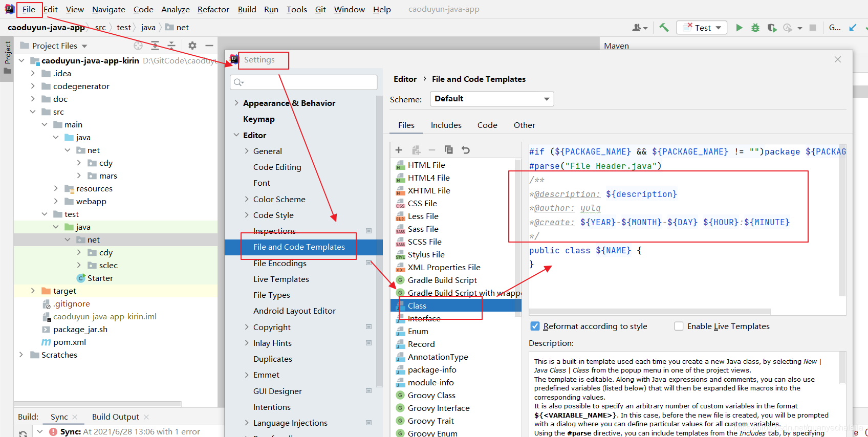The image size is (868, 437).
Task: Close the Settings dialog
Action: tap(838, 59)
